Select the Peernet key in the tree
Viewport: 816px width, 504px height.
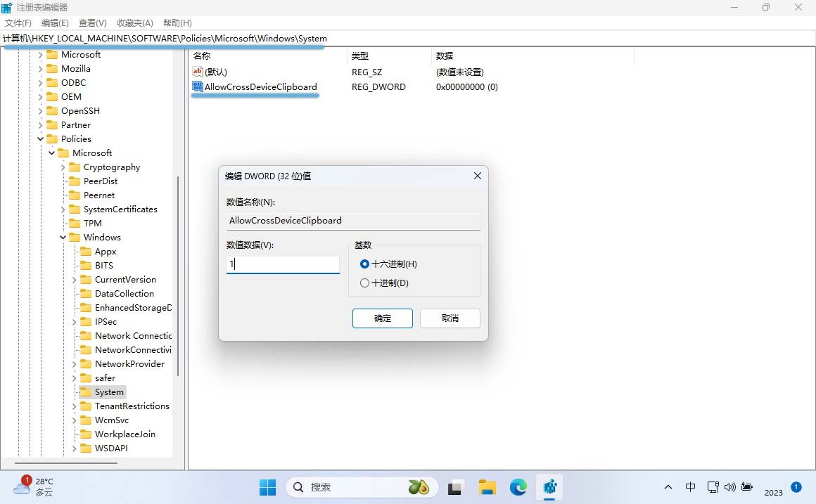99,195
